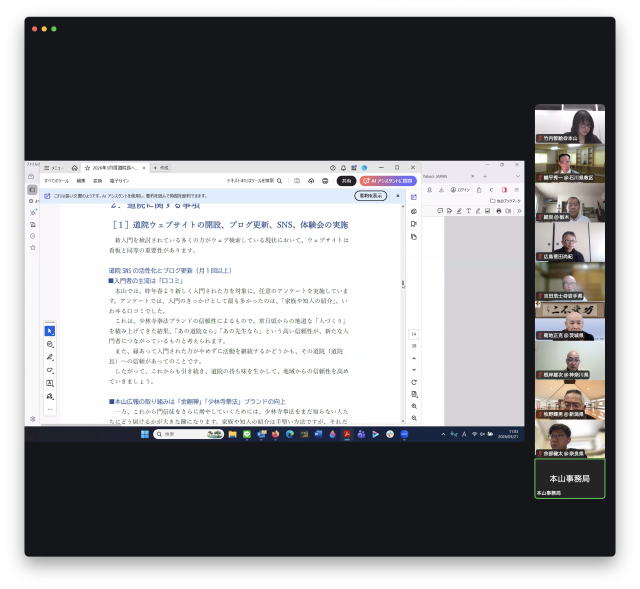Click the 共有 share button

pos(346,181)
